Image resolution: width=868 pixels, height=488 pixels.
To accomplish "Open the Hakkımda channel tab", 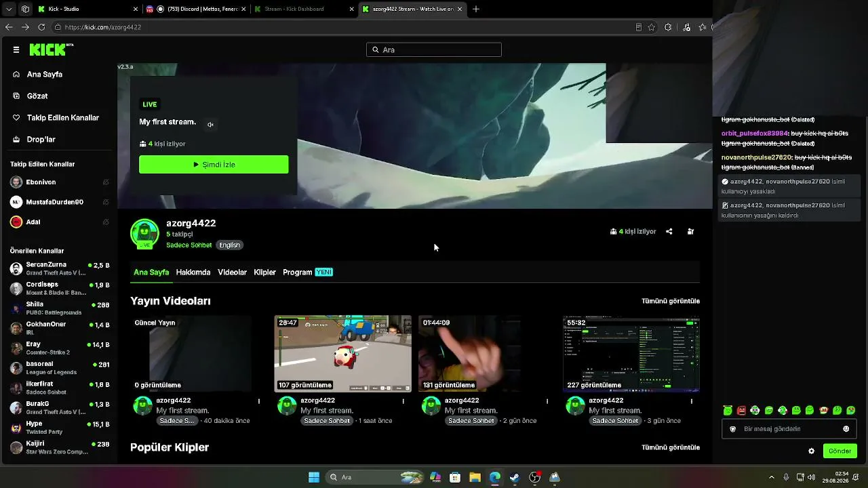I will (x=193, y=272).
